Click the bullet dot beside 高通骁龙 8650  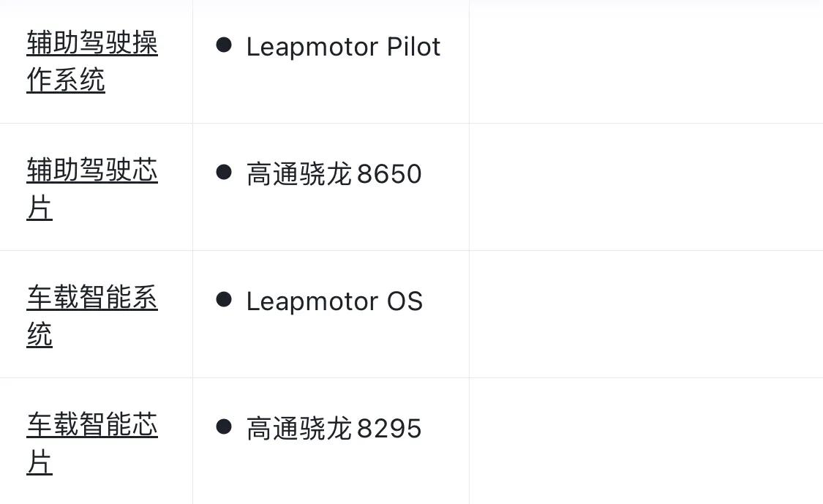[224, 172]
